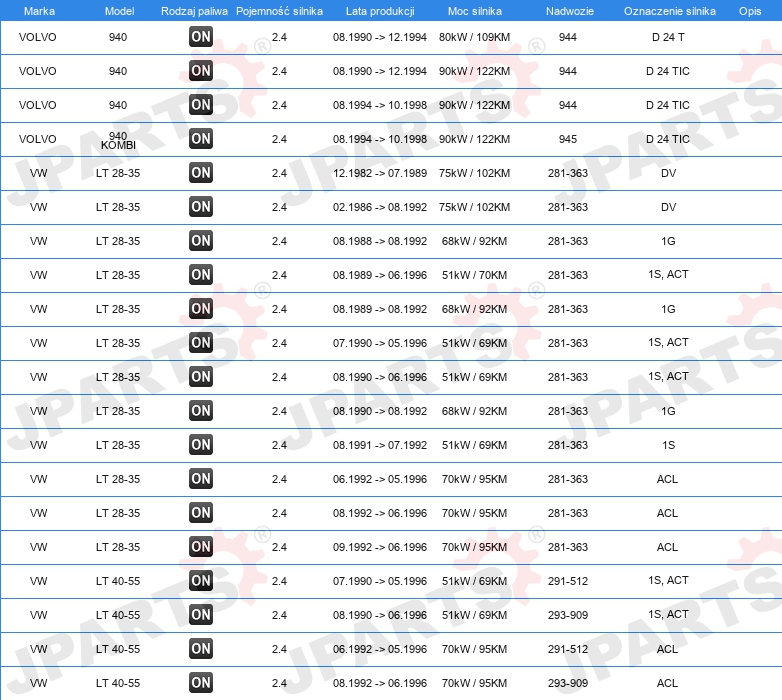
Task: Select the 12.1982 -> 07.1989 date cell
Action: tap(380, 173)
